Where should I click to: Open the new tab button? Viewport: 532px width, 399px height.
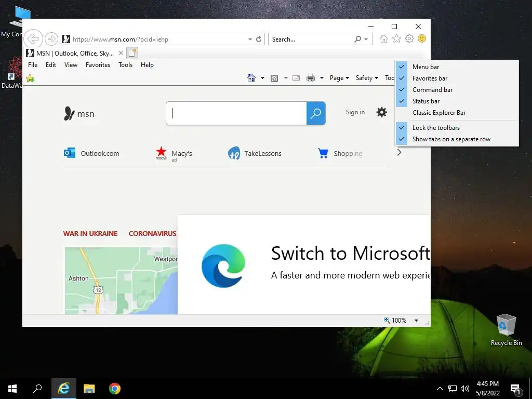[x=132, y=53]
